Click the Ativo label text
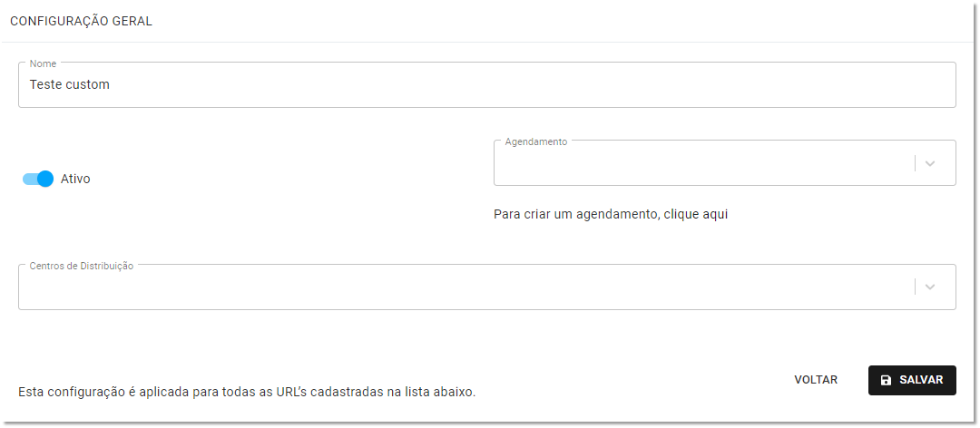Viewport: 980px width, 428px height. [75, 179]
